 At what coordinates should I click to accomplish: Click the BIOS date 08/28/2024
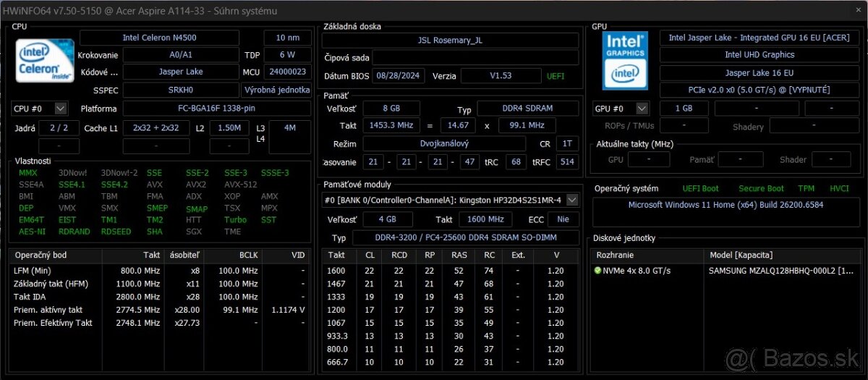pyautogui.click(x=399, y=76)
